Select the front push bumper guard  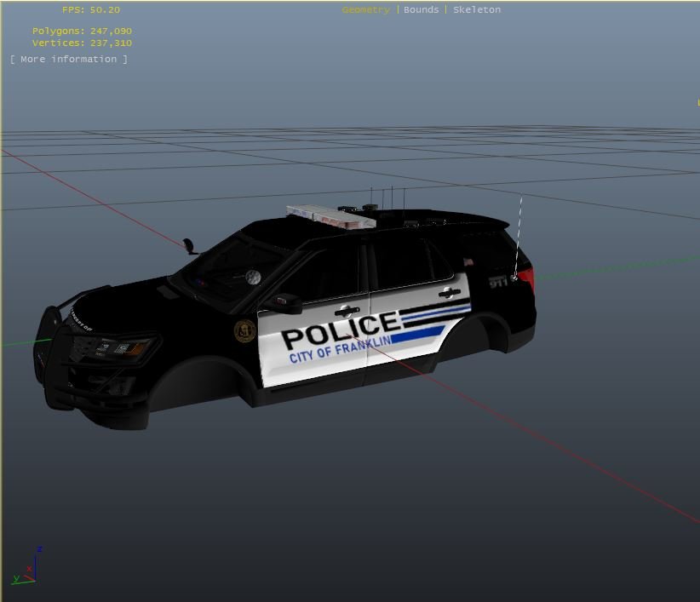pos(47,349)
